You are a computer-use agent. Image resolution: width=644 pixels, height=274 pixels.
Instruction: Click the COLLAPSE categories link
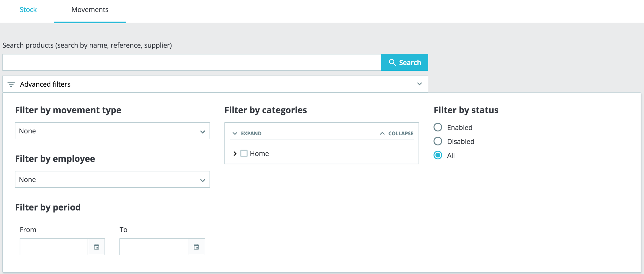click(x=400, y=133)
